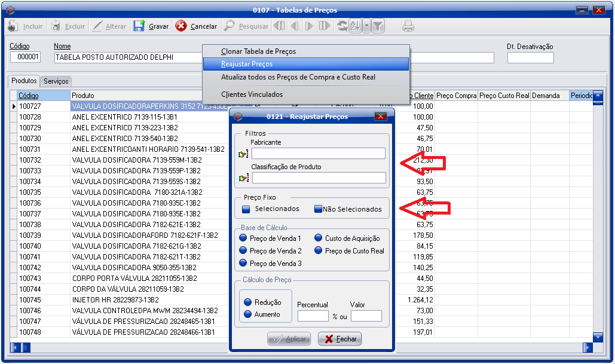The height and width of the screenshot is (364, 615).
Task: Switch to the Serviços tab
Action: [56, 81]
